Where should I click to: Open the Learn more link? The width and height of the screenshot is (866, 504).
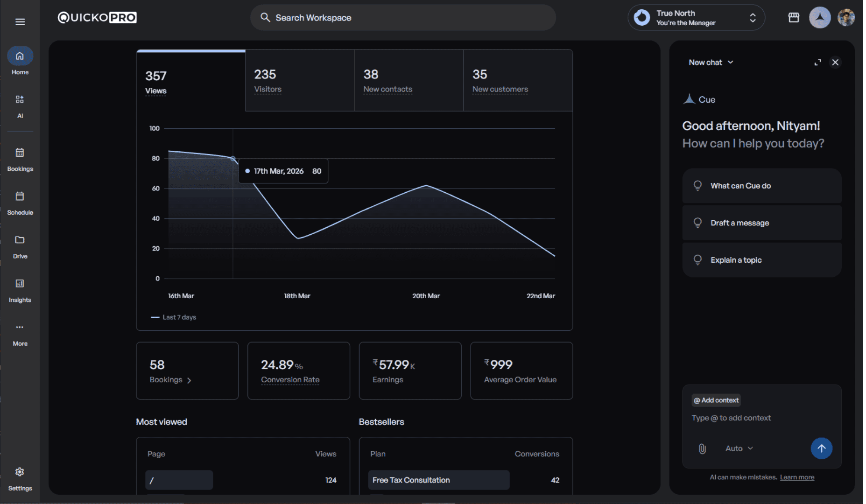point(797,477)
